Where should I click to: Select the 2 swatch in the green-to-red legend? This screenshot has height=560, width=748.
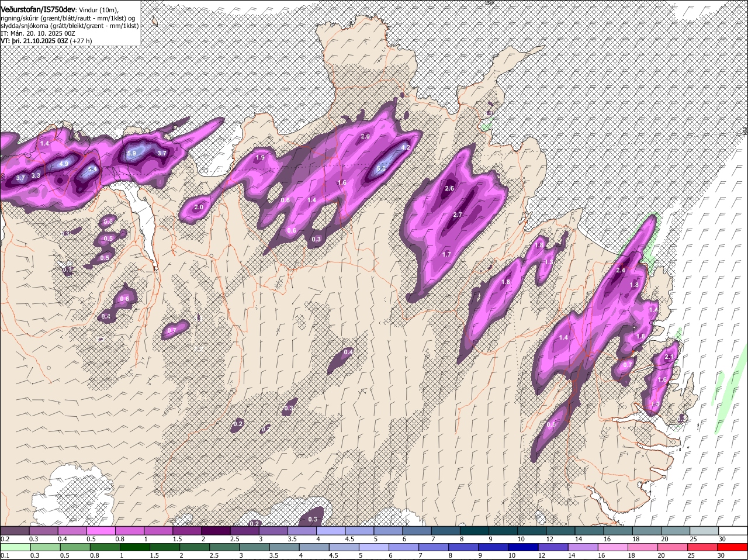click(195, 548)
